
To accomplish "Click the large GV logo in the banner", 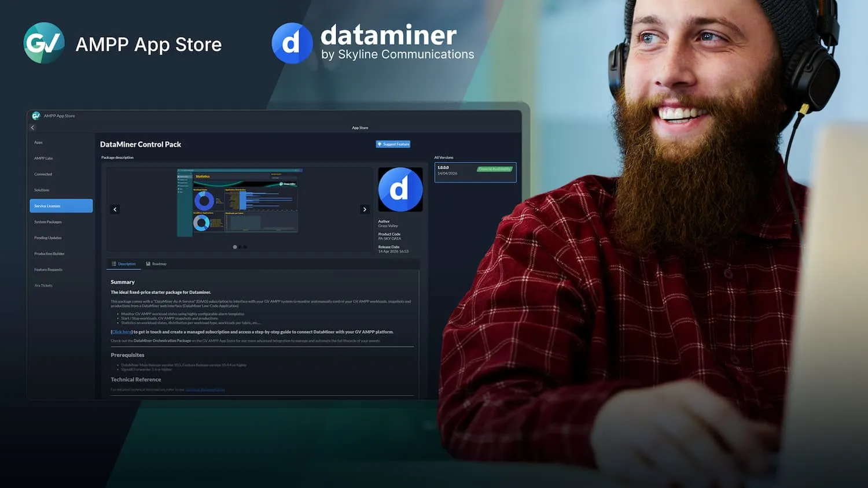I will (44, 43).
